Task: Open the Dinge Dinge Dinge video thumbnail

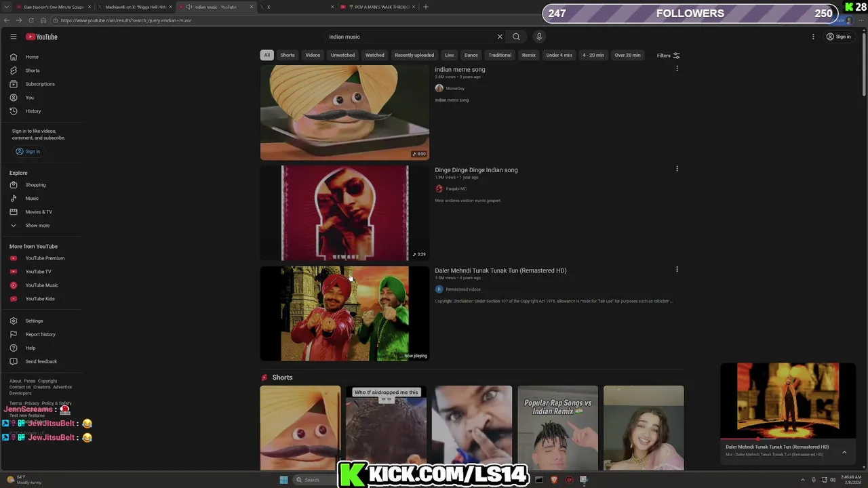Action: (344, 213)
